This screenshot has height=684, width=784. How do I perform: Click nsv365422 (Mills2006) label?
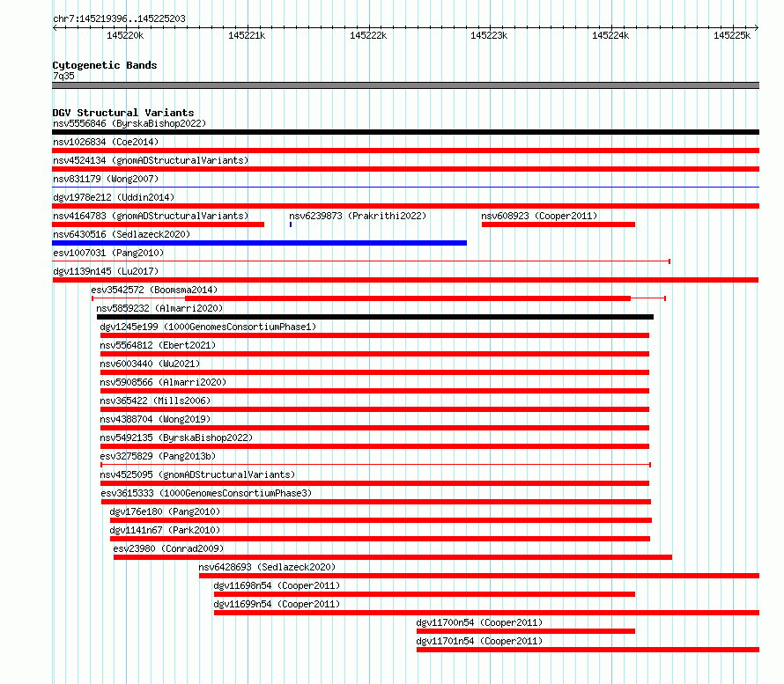click(155, 401)
